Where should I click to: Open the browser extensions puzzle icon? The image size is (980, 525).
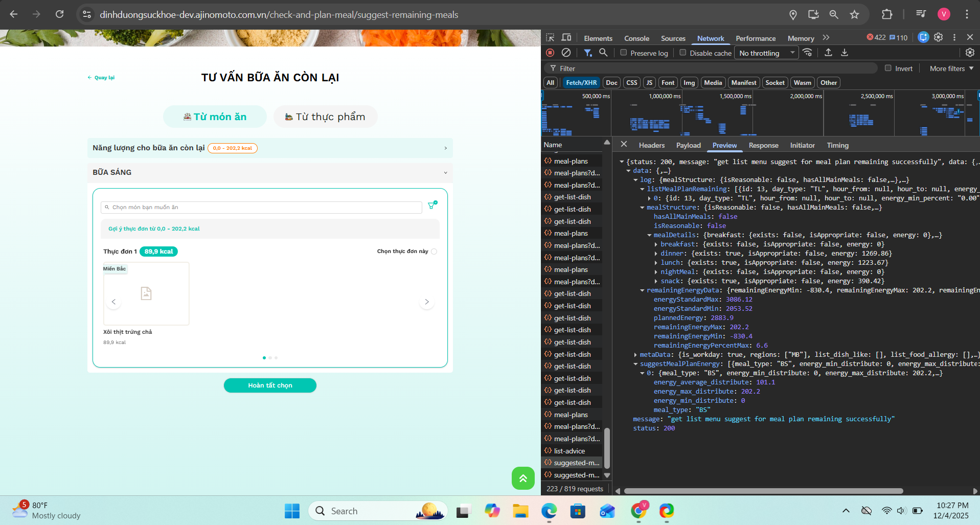tap(887, 14)
